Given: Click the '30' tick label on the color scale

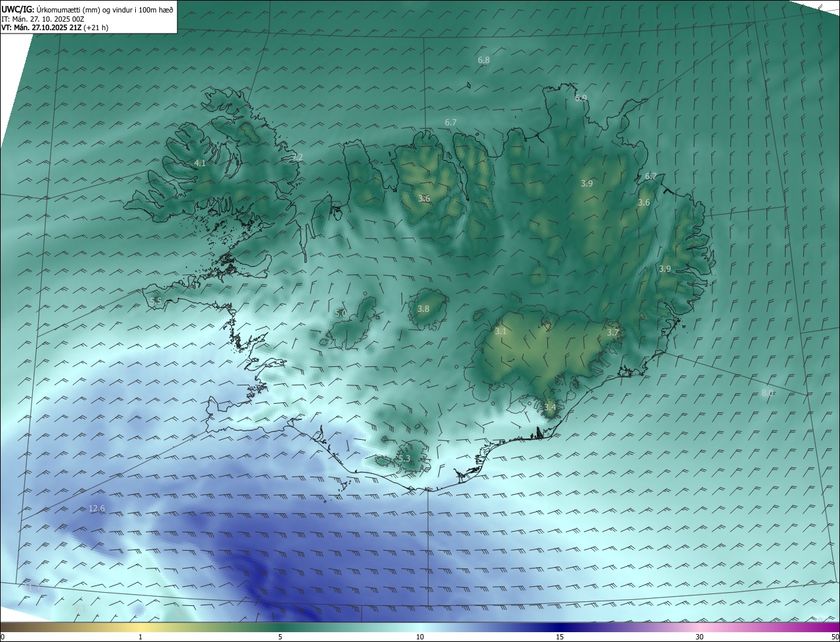Looking at the screenshot, I should [700, 637].
